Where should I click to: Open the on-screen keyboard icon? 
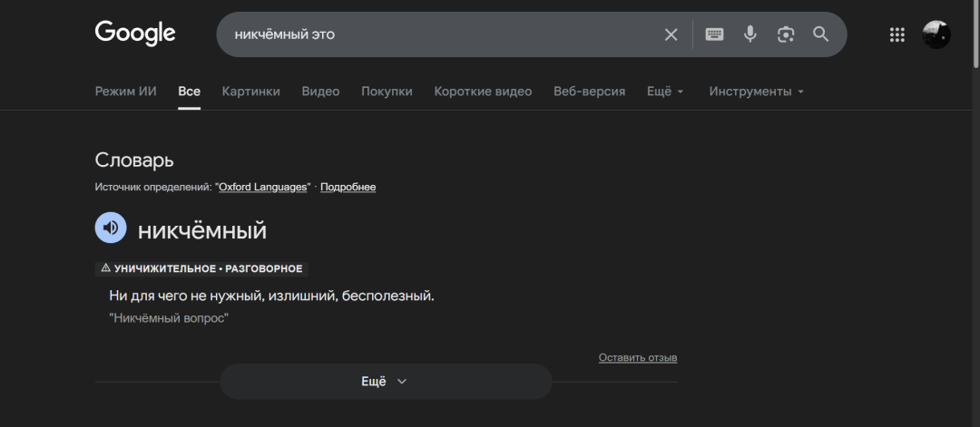[715, 34]
